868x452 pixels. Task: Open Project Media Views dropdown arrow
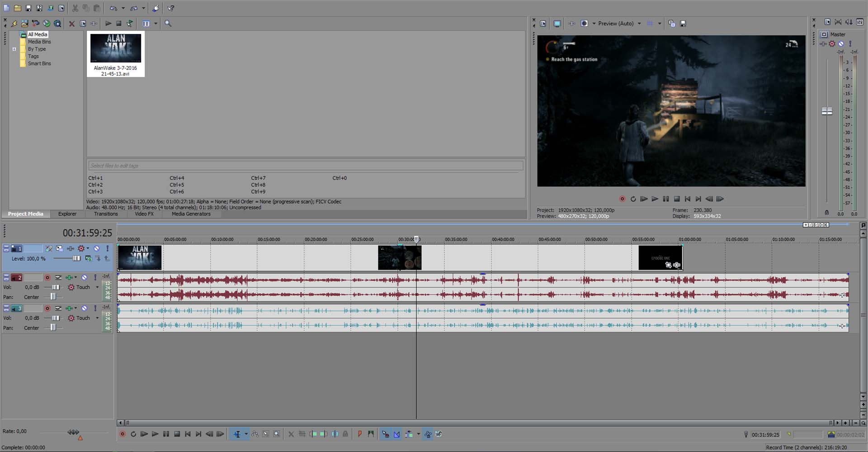(x=156, y=24)
